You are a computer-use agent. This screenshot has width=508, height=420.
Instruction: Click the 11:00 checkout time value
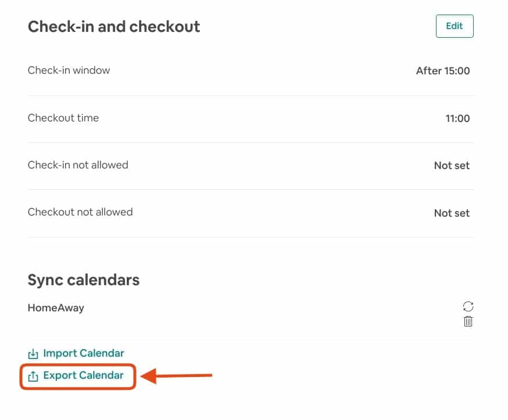pyautogui.click(x=458, y=119)
